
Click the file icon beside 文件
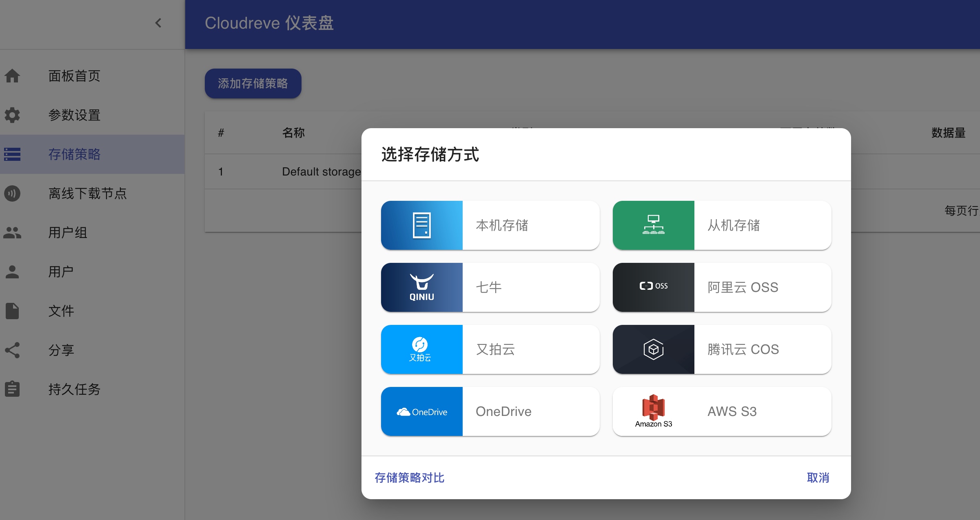point(12,311)
